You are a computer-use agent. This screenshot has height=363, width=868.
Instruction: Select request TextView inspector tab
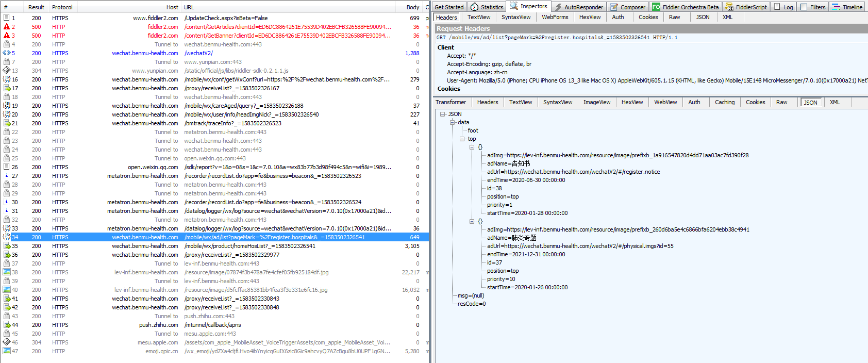click(479, 17)
